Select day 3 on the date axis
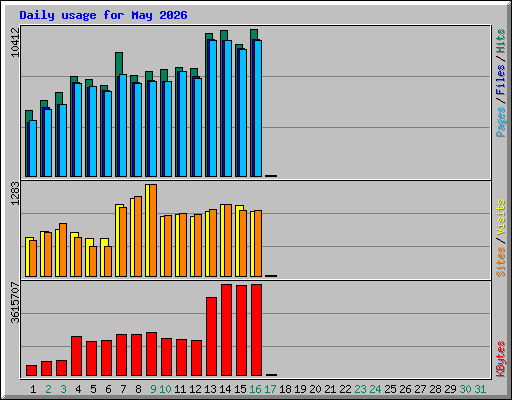 [63, 389]
